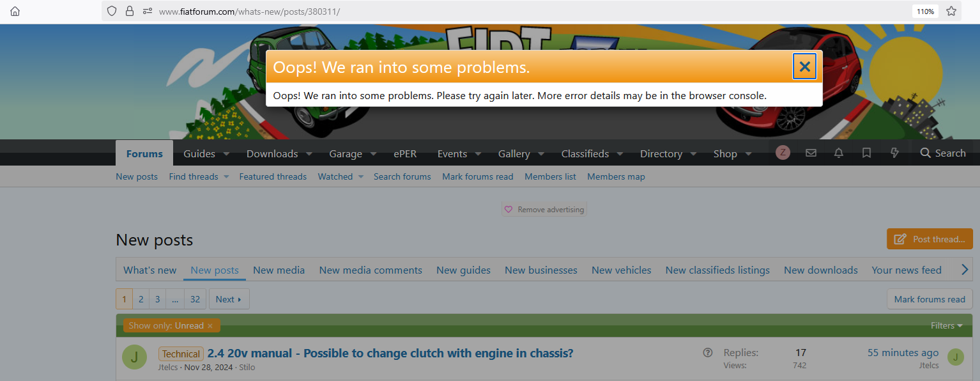Click the Post thread button

930,239
